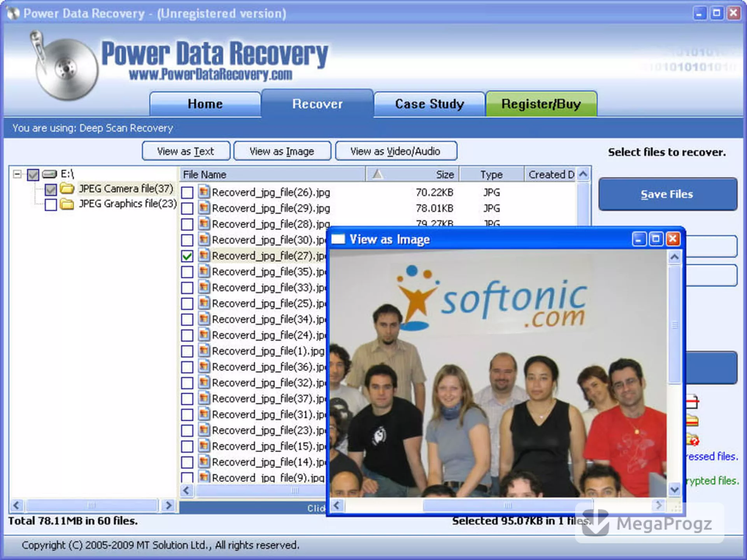This screenshot has height=560, width=747.
Task: Uncheck the box for Recoverd_jpg_file(27).jpg
Action: [x=187, y=256]
